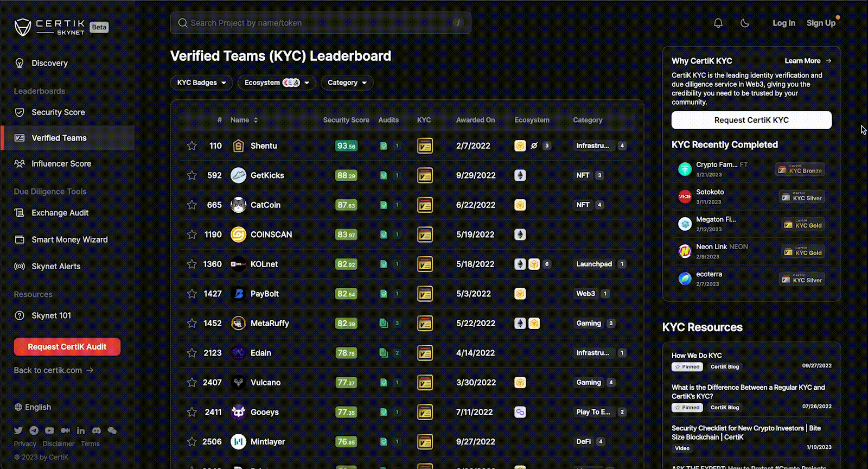Open CertiK YouTube icon
Viewport: 868px width, 469px height.
(50, 430)
